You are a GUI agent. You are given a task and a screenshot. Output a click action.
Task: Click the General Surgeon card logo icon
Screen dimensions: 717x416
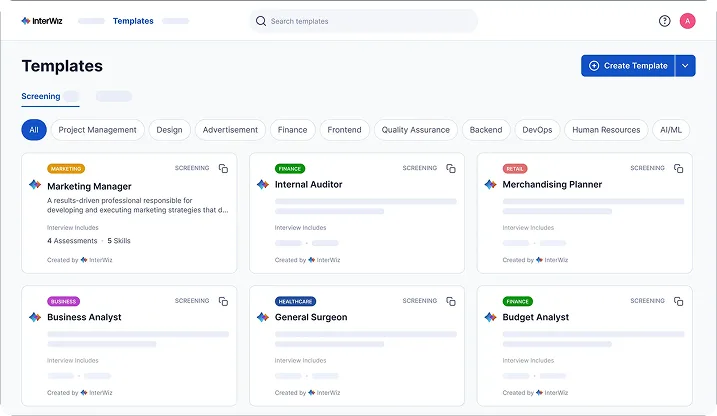[262, 317]
